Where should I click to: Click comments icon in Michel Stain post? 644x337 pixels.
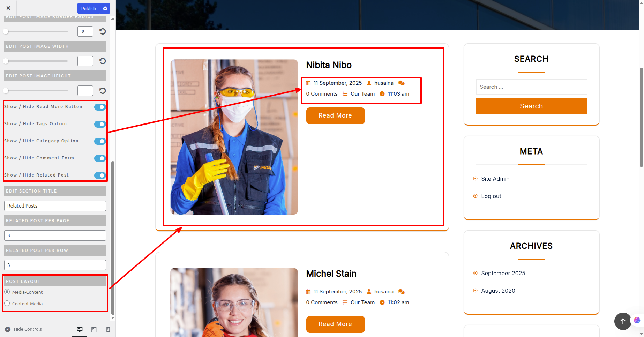(402, 292)
